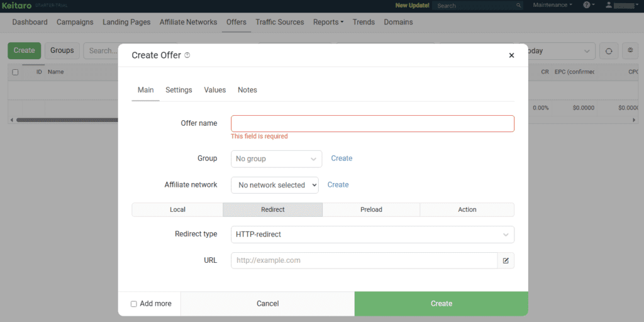Screen dimensions: 644x322
Task: Click the green Create button in dialog footer
Action: [x=441, y=304]
